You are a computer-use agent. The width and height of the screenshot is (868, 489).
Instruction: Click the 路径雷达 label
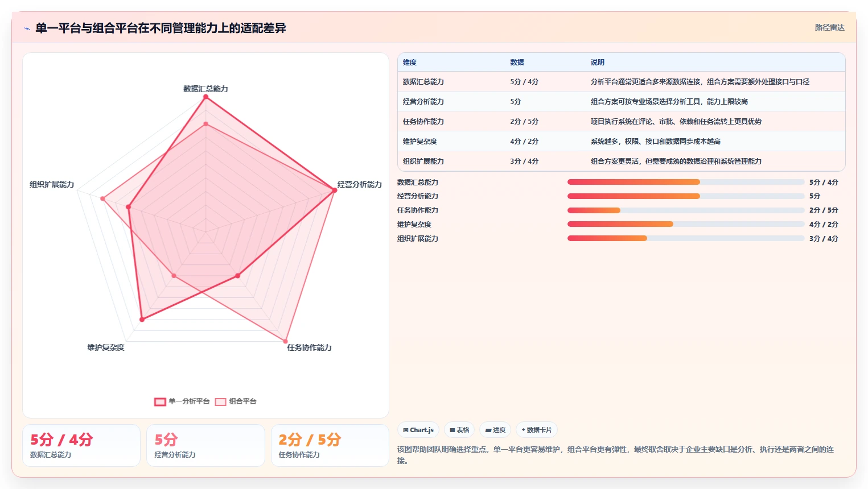pos(829,27)
